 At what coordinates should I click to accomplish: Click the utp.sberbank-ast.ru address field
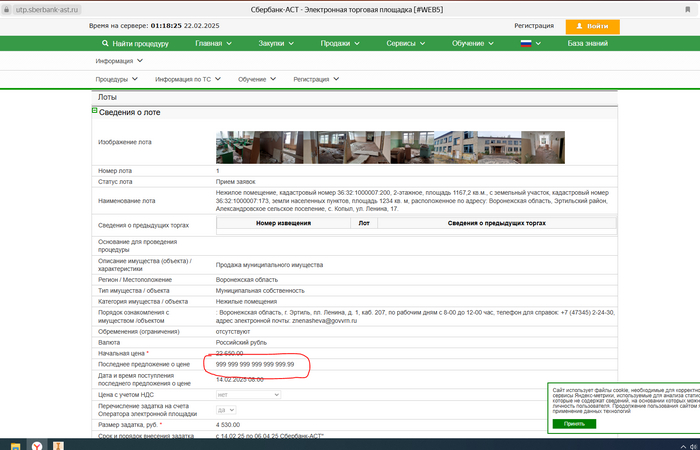(x=47, y=9)
